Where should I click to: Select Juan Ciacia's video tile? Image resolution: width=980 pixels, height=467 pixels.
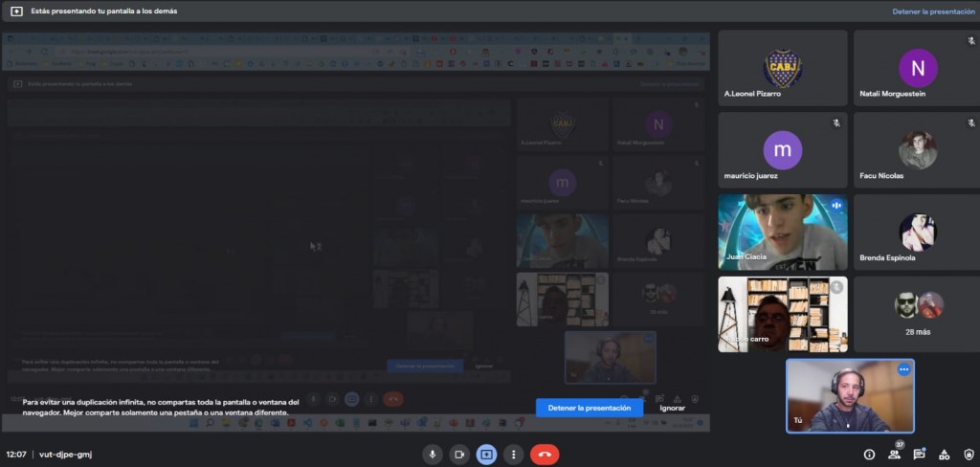click(782, 232)
